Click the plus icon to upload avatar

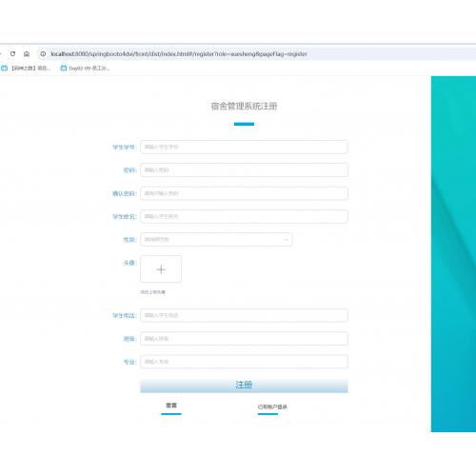(161, 269)
